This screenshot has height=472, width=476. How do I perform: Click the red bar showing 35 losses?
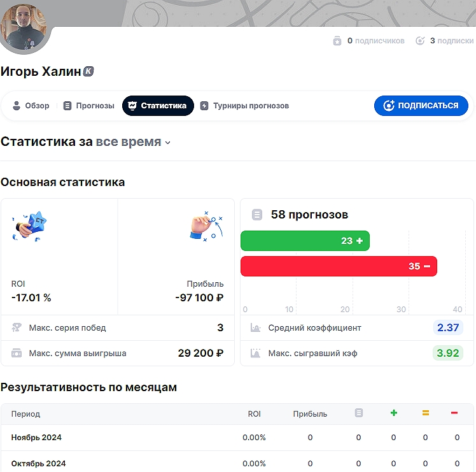[339, 266]
